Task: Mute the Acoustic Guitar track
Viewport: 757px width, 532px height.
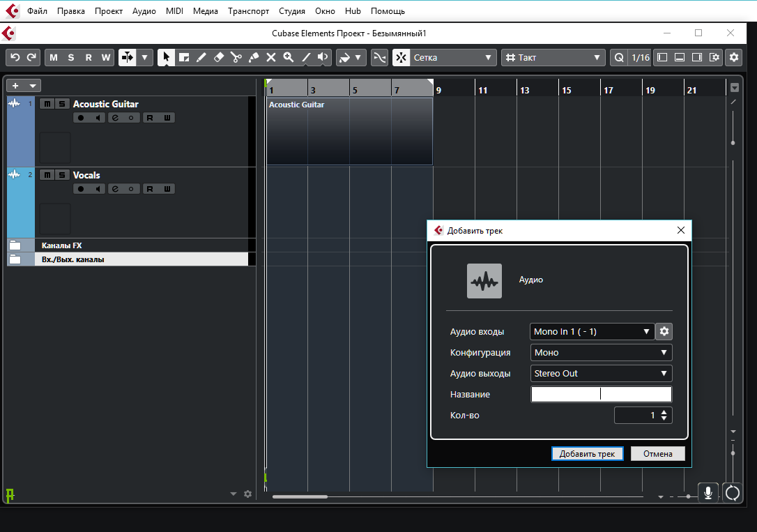Action: point(47,104)
